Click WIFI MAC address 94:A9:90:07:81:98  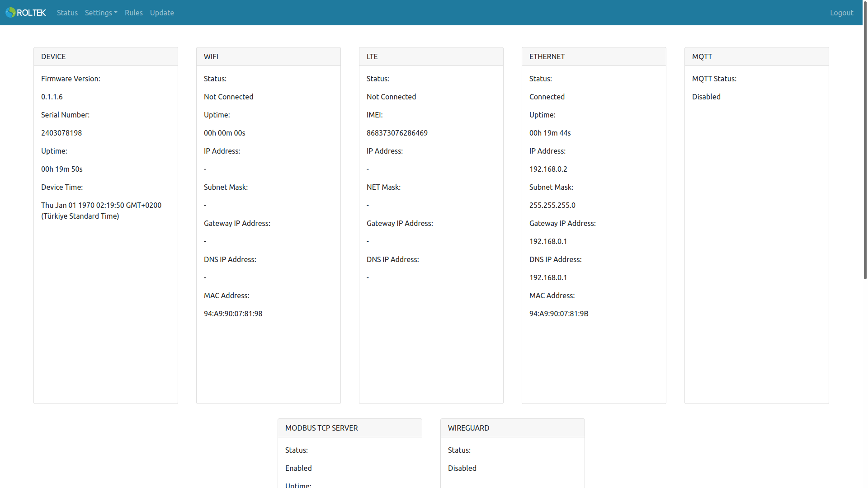[233, 314]
